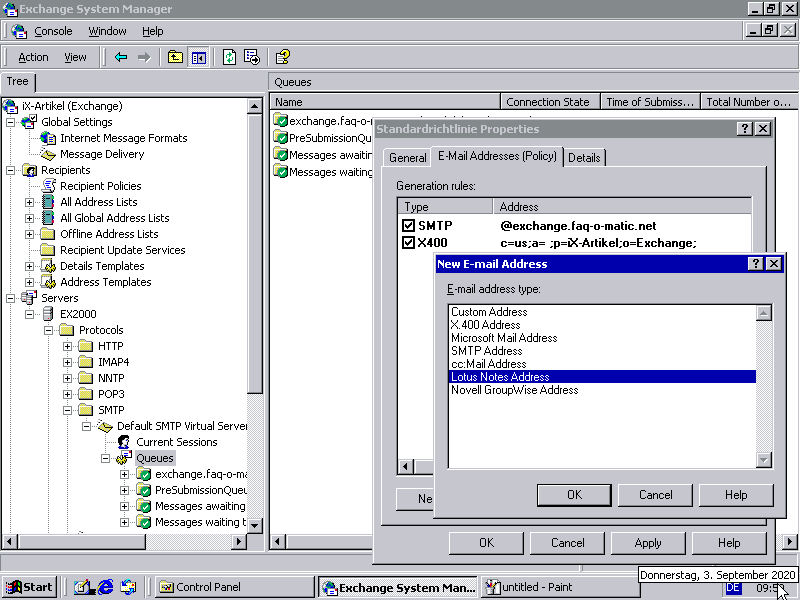Open Internet Explorer from quick launch
This screenshot has width=800, height=600.
[x=105, y=587]
